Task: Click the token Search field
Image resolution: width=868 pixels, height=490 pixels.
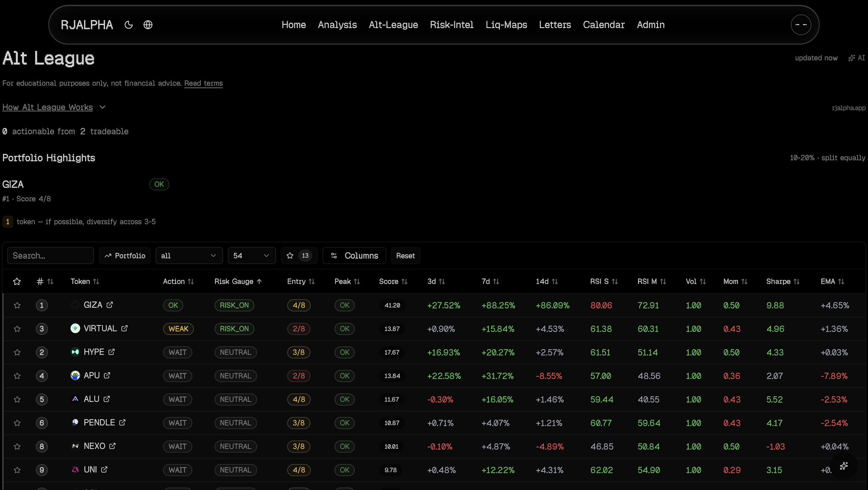Action: [x=50, y=256]
